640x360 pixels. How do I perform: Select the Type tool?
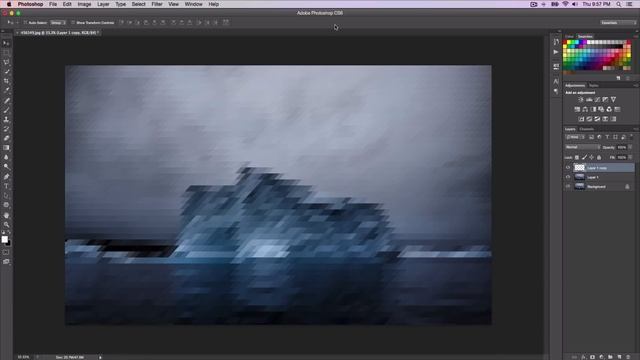tap(6, 186)
